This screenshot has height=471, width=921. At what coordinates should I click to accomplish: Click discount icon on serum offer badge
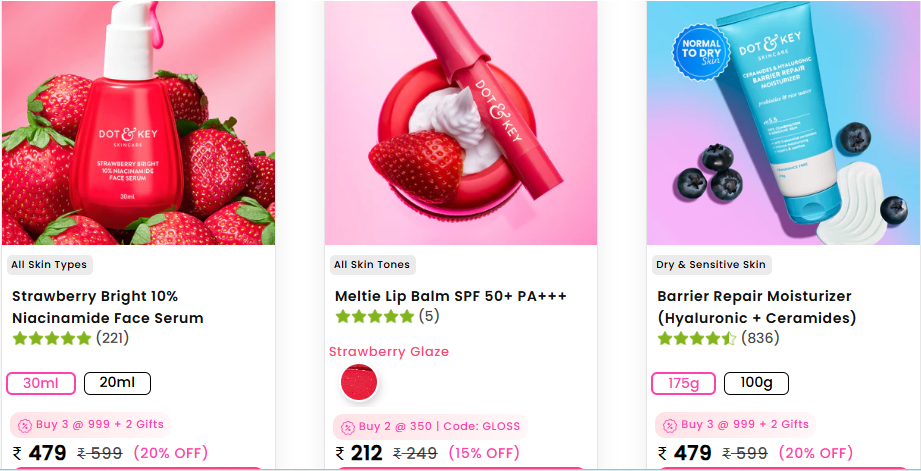(25, 425)
